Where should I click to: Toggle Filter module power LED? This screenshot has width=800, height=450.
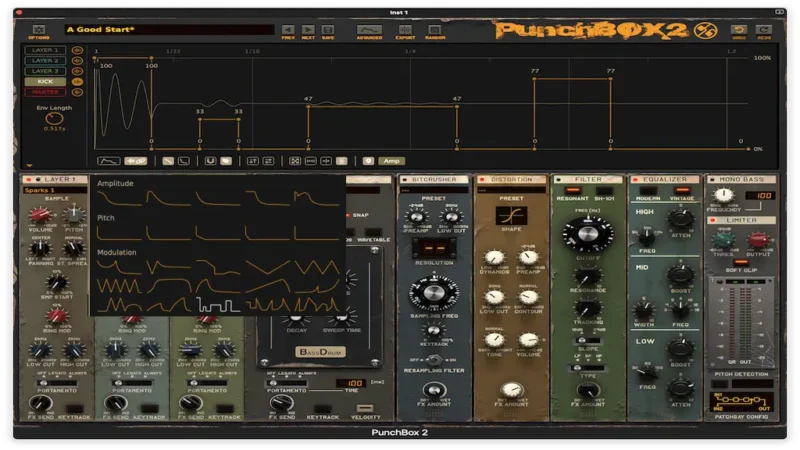click(x=558, y=180)
